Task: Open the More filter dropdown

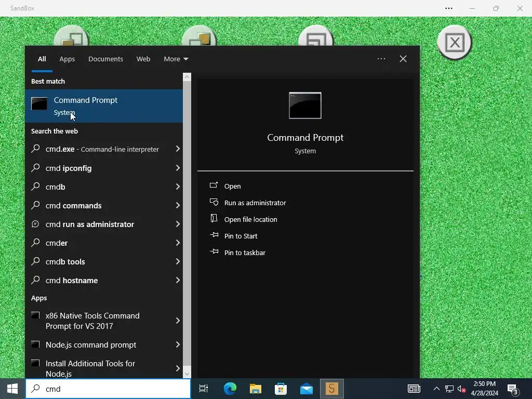Action: coord(176,59)
